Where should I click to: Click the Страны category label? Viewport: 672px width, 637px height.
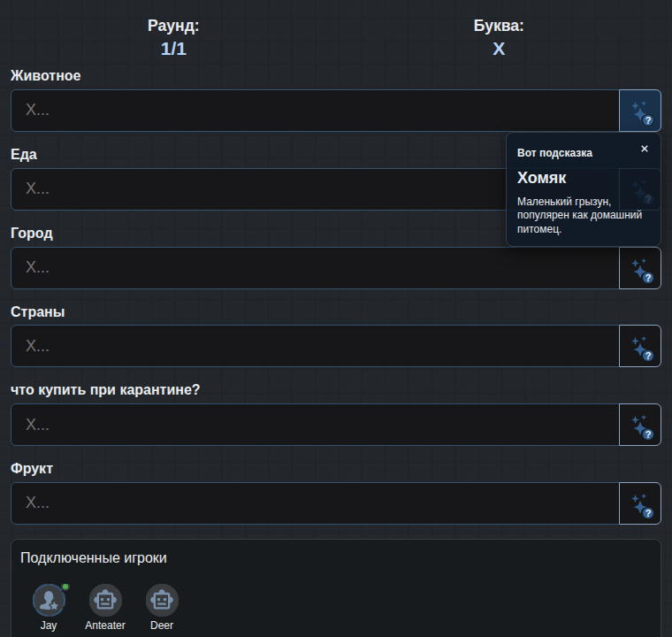38,311
